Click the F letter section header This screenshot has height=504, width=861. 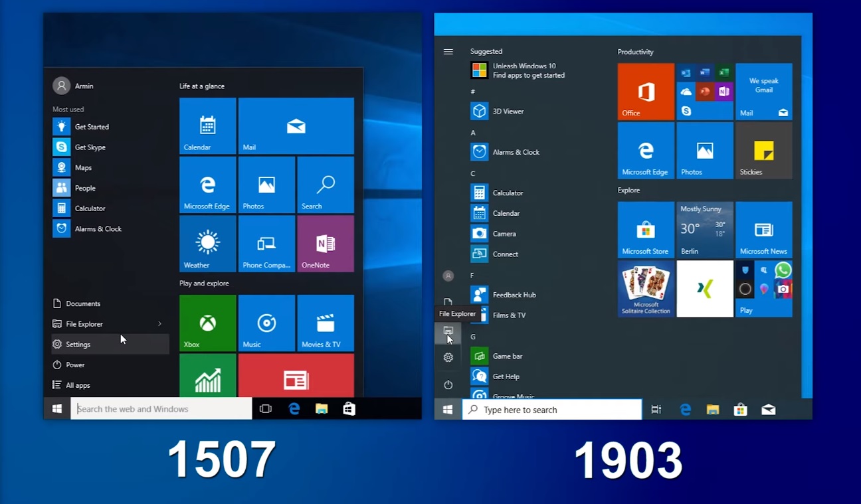472,275
